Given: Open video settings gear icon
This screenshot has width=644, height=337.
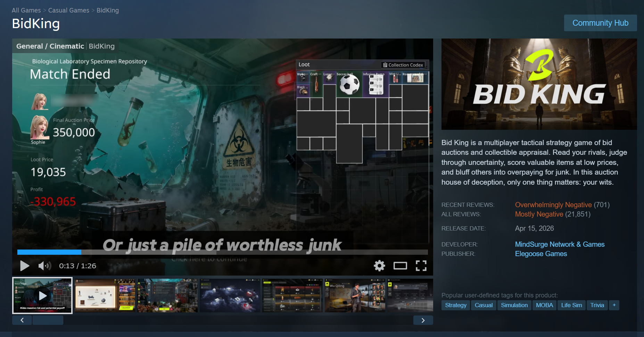Looking at the screenshot, I should click(x=379, y=266).
